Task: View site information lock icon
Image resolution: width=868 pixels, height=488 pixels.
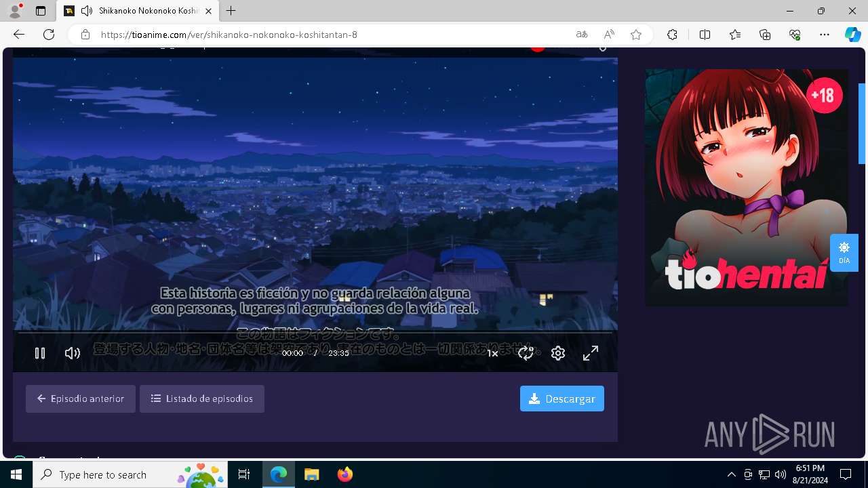Action: click(85, 35)
